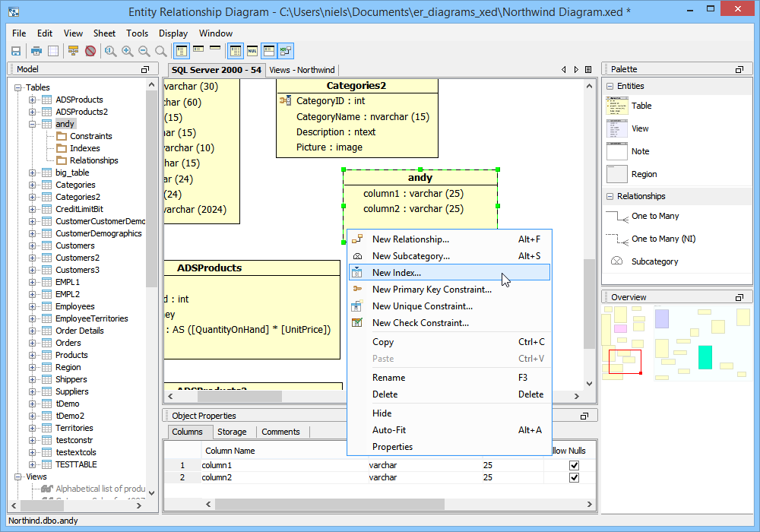Choose New Index from context menu

[396, 273]
